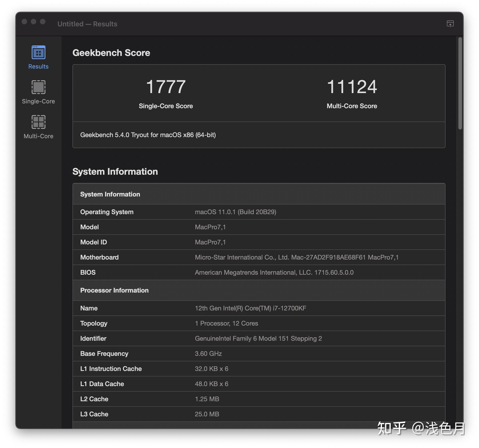Viewport: 479px width, 448px height.
Task: Open the Results sidebar icon
Action: coord(38,52)
